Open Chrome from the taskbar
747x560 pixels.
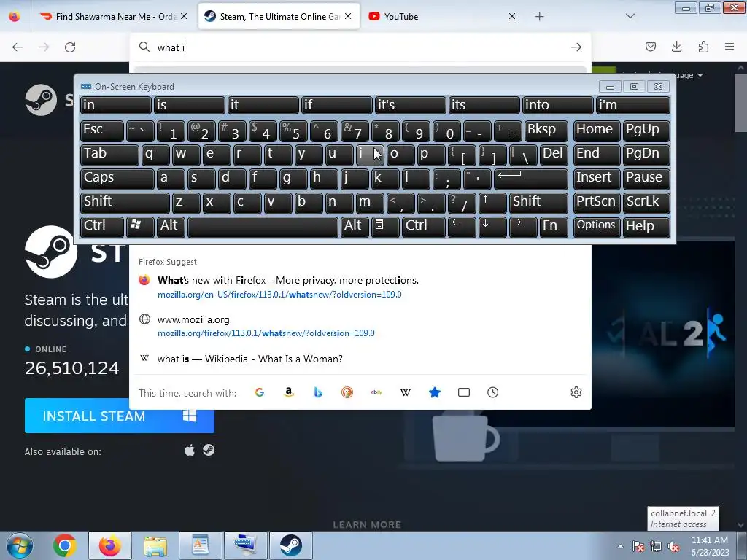(65, 545)
